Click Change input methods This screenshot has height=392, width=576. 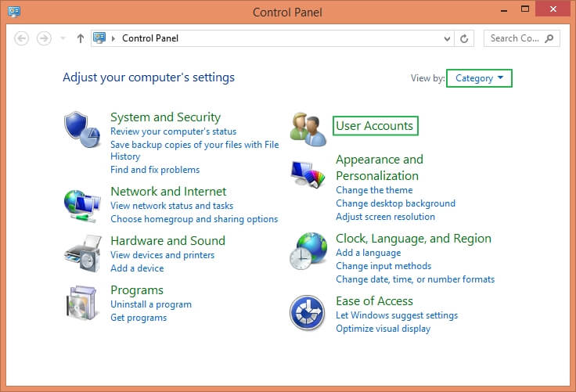pyautogui.click(x=383, y=266)
